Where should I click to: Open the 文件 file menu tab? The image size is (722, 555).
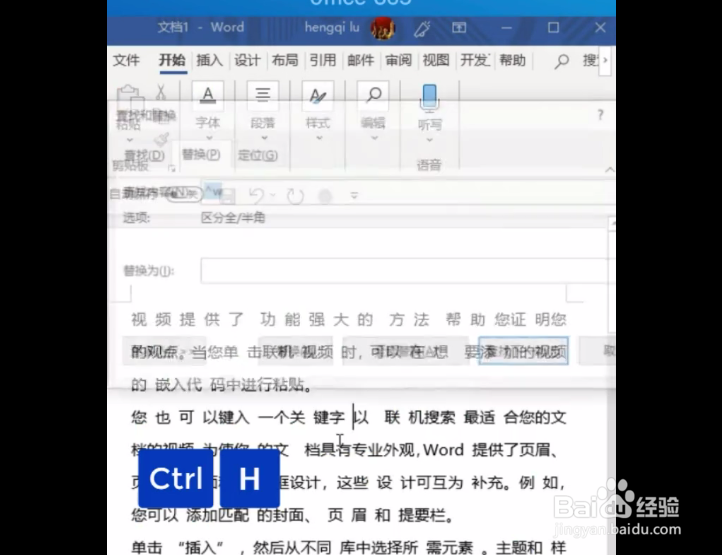tap(126, 60)
